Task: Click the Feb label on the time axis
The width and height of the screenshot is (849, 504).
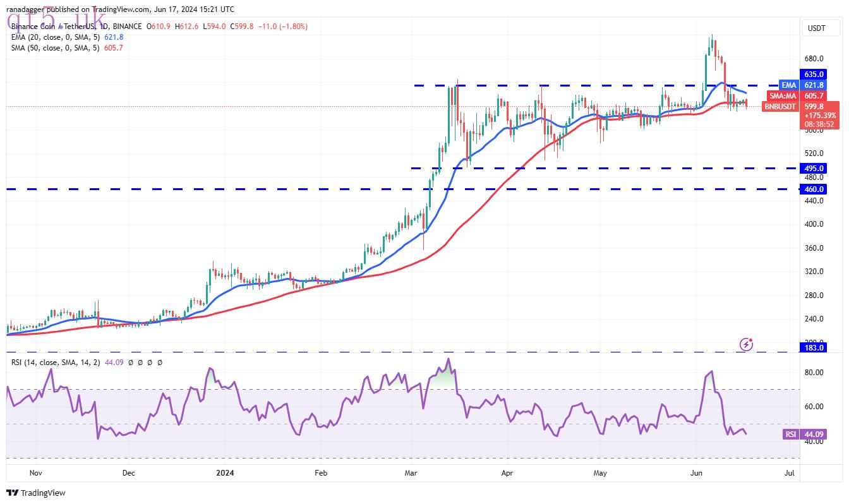Action: click(x=320, y=472)
